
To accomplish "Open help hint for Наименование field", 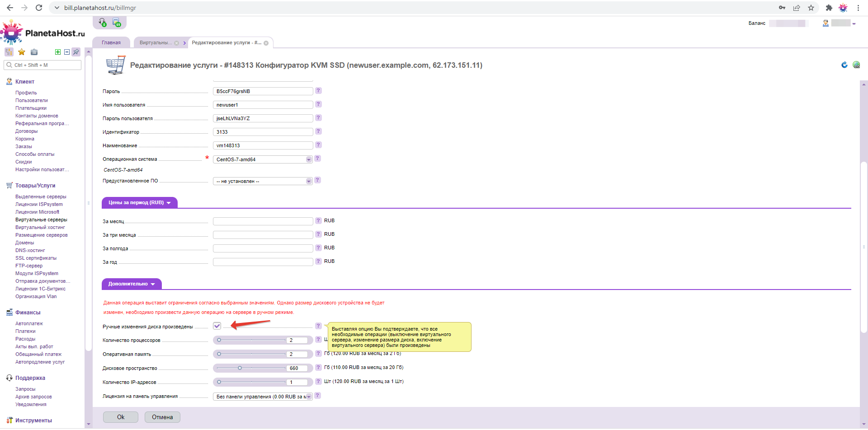I will point(318,145).
